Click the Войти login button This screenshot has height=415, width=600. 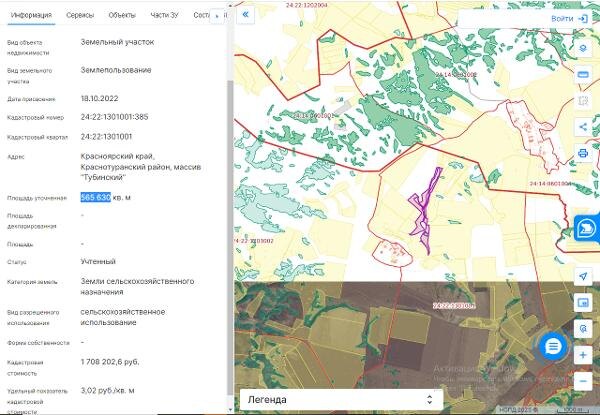pos(569,18)
